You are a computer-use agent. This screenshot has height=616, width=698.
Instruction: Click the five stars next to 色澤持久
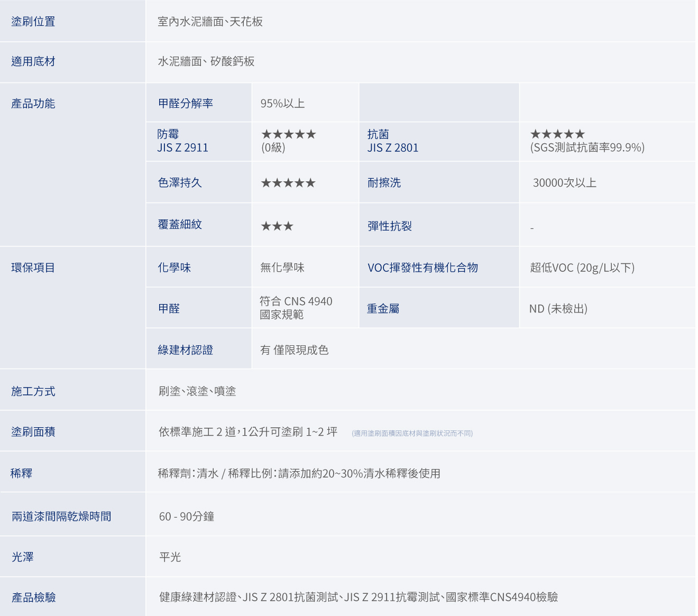(288, 183)
